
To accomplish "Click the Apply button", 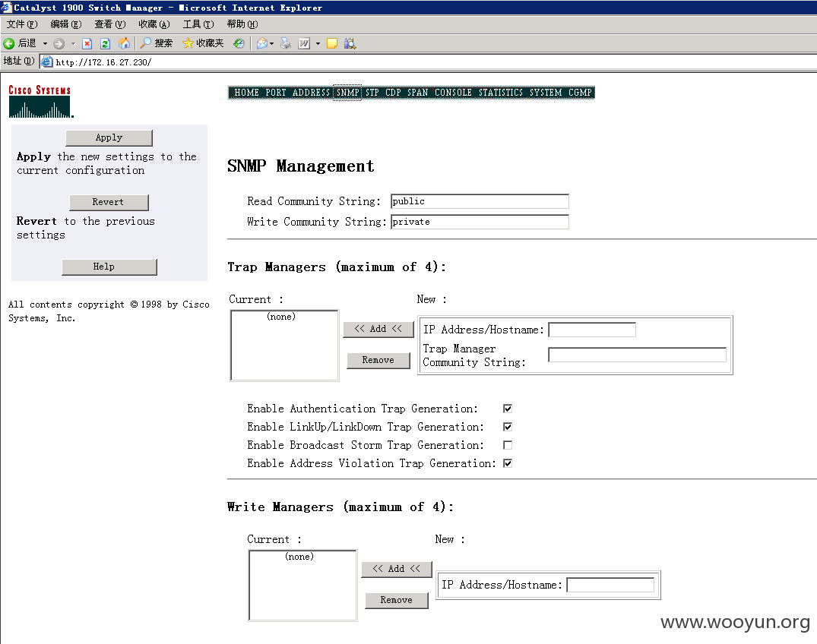I will 109,138.
